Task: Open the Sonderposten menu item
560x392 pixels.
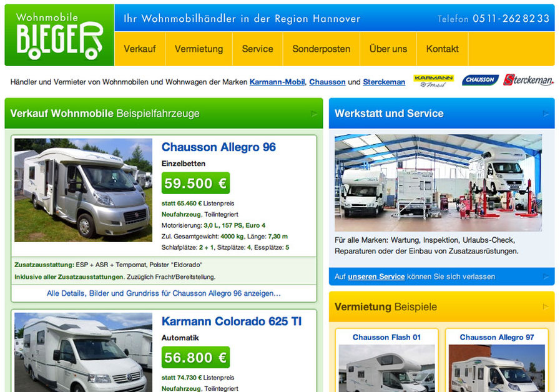Action: (x=321, y=49)
